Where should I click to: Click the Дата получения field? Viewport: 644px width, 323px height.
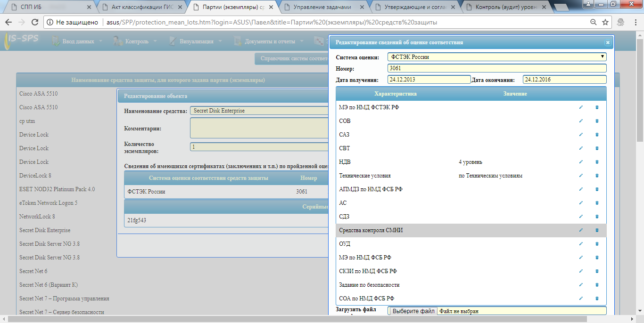tap(429, 80)
